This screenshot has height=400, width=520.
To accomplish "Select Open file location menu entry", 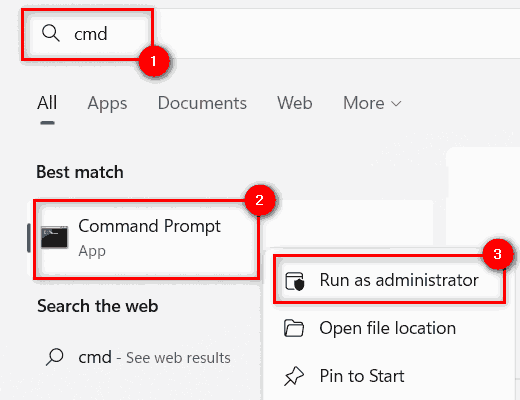I will point(389,328).
